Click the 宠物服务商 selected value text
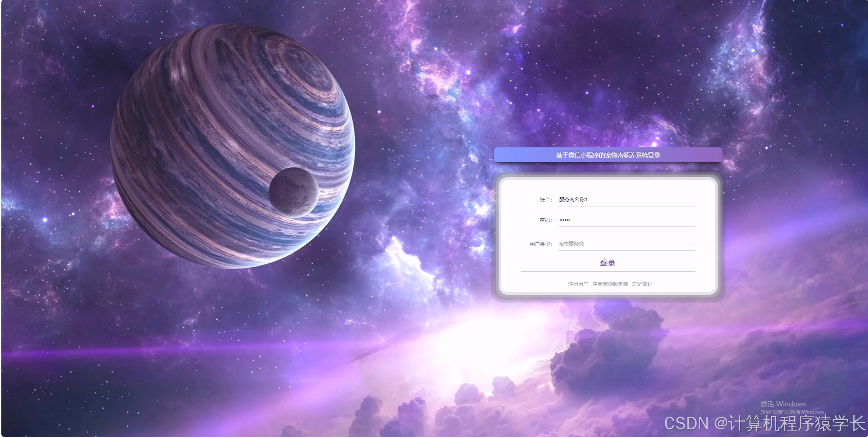The width and height of the screenshot is (868, 438). tap(571, 244)
